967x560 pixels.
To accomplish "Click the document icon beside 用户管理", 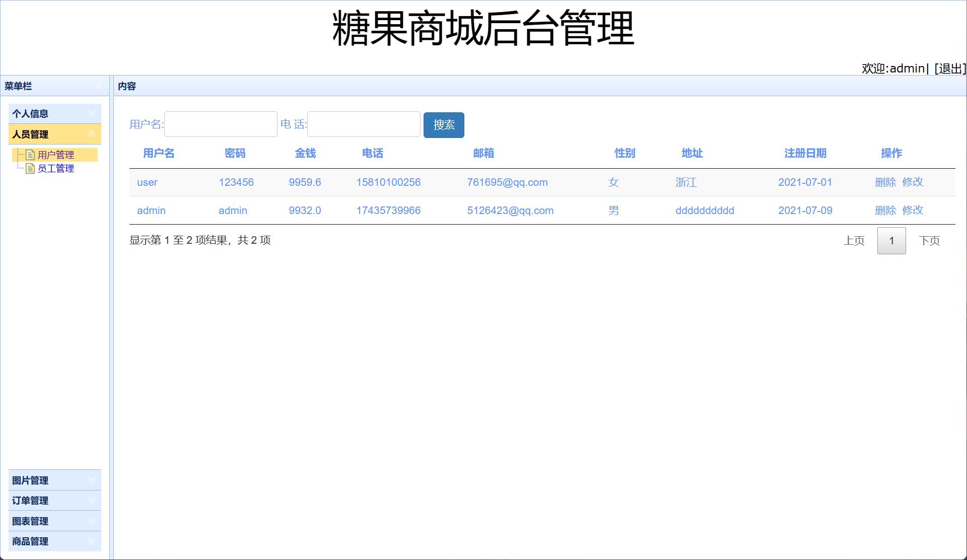I will [x=30, y=155].
